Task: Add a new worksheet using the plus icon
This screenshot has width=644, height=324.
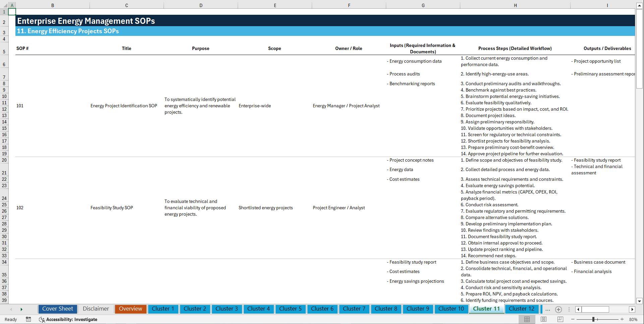Action: [x=559, y=310]
